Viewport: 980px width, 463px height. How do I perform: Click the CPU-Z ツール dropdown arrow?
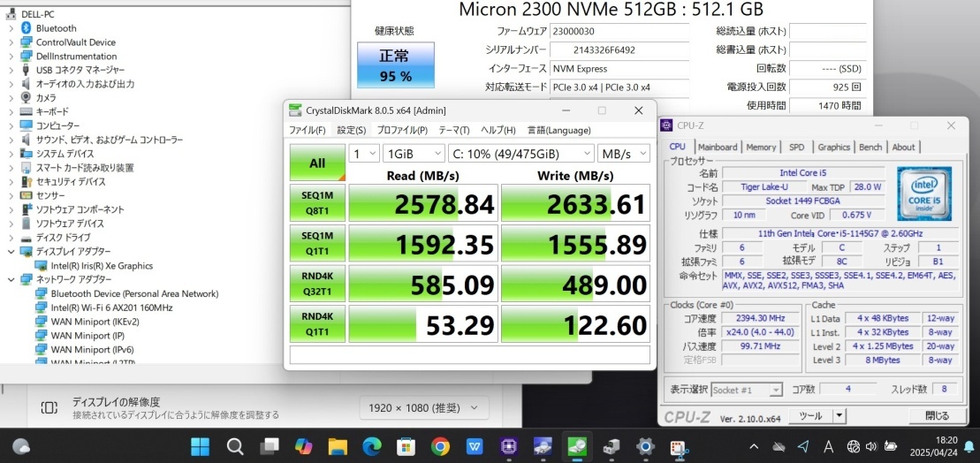pyautogui.click(x=839, y=415)
